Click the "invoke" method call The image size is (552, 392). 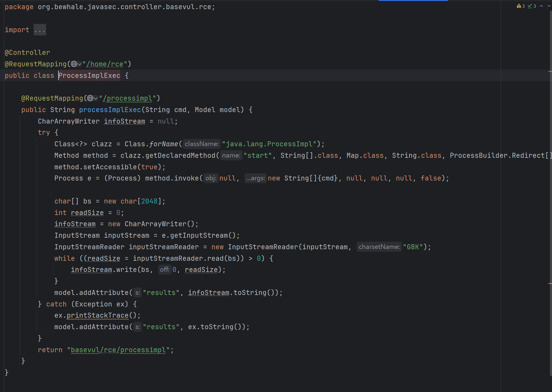coord(187,178)
